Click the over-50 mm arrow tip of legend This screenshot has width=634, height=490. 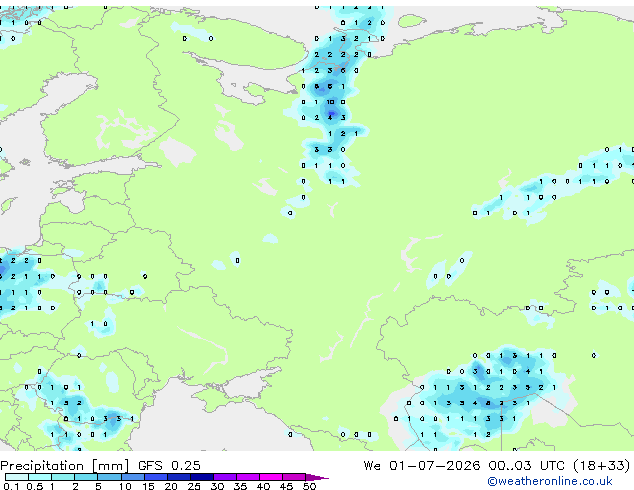click(x=317, y=477)
